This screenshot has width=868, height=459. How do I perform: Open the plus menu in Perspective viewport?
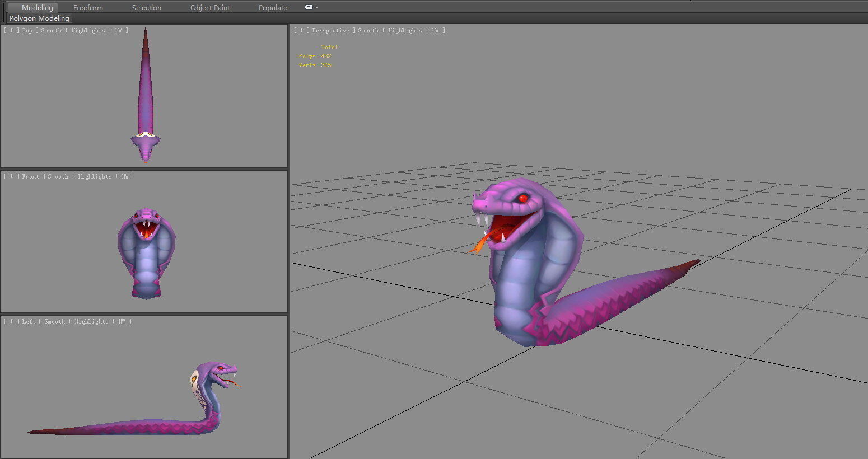pos(302,31)
